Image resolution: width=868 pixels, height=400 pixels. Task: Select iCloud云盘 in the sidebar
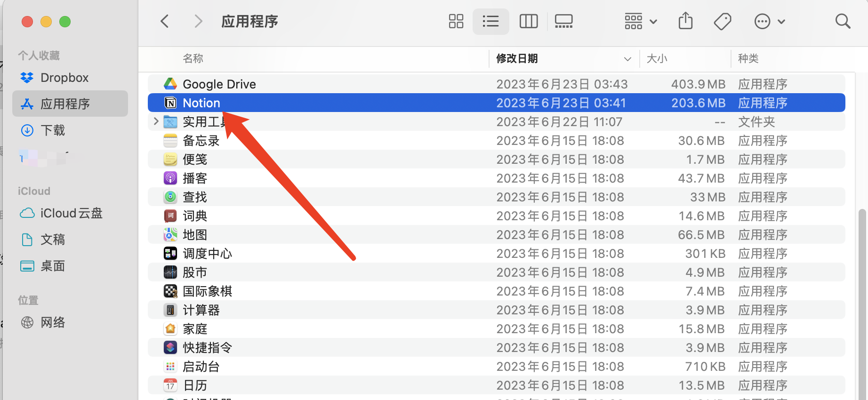(71, 213)
